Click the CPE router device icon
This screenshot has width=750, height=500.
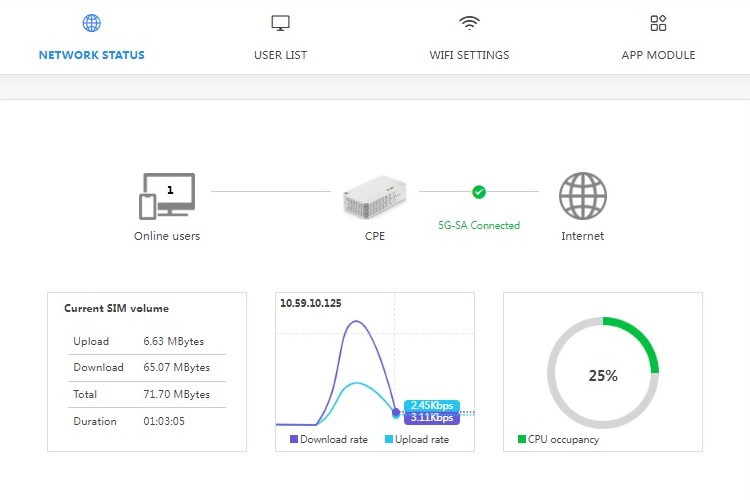pyautogui.click(x=374, y=198)
